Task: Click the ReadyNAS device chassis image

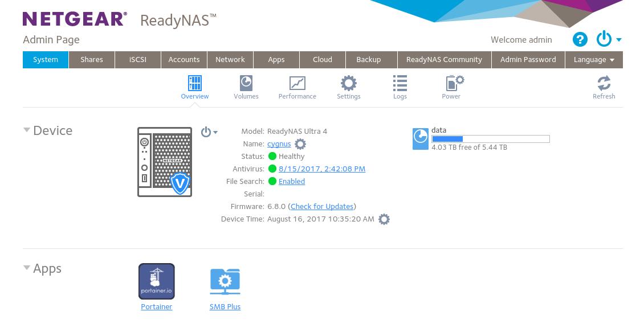Action: [165, 162]
